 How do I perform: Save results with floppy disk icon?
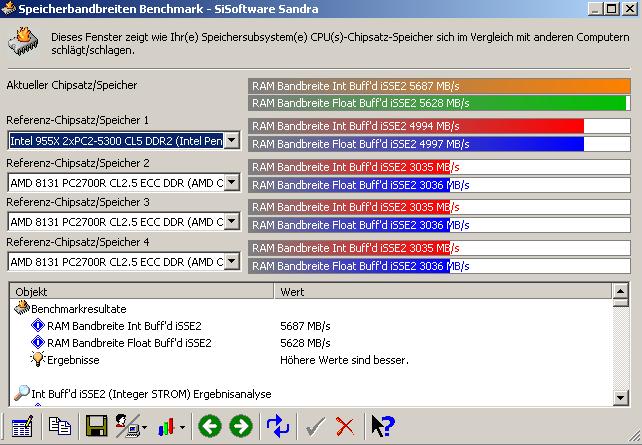click(x=97, y=426)
